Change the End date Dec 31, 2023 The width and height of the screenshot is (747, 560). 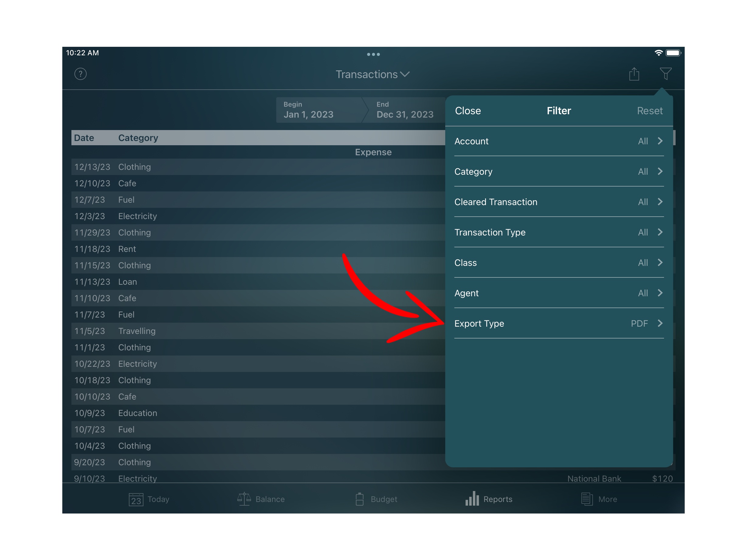(x=404, y=110)
